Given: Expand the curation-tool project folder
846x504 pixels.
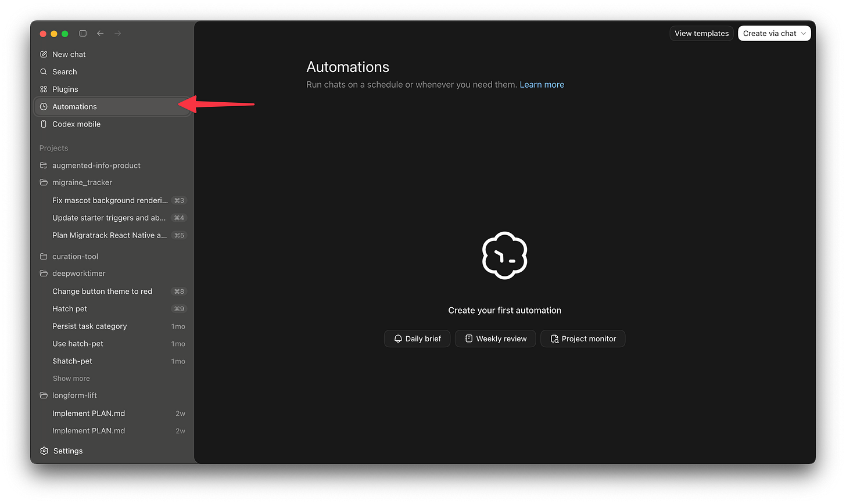Looking at the screenshot, I should pos(44,257).
